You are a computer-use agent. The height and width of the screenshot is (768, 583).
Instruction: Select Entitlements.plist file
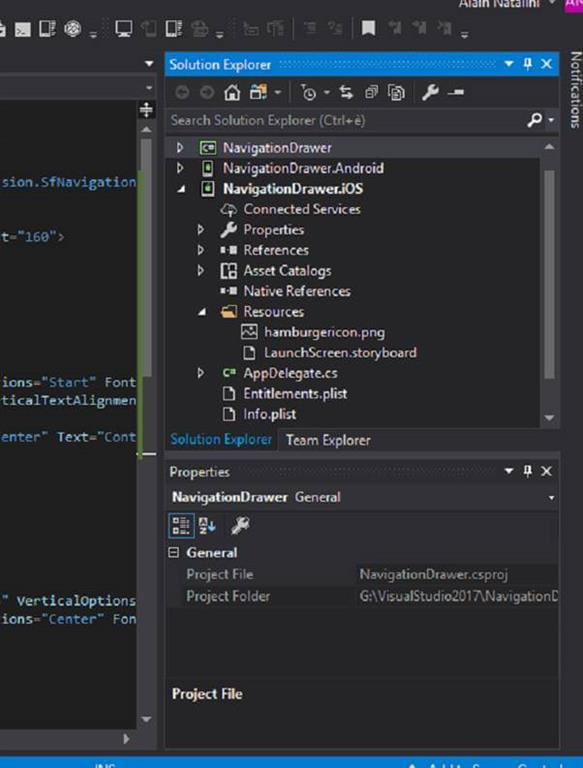point(295,393)
